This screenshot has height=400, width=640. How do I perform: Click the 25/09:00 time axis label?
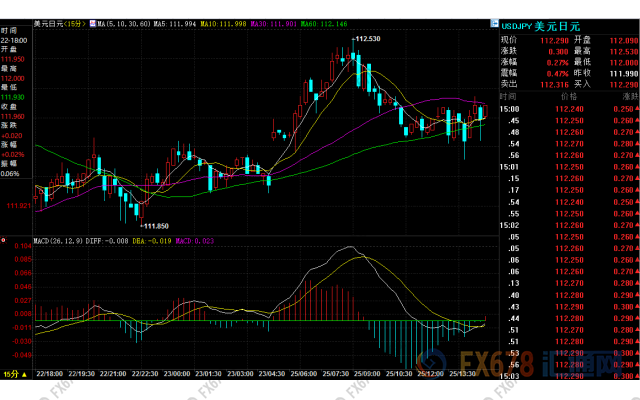(367, 374)
